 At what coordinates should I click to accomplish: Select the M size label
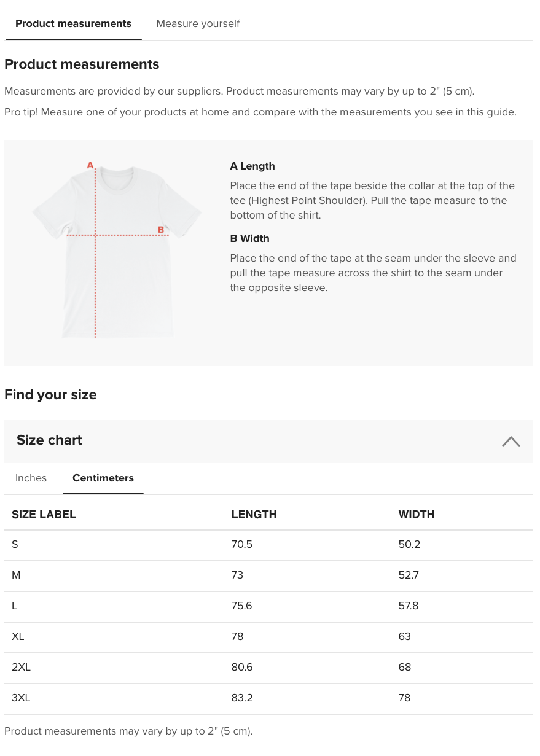(16, 575)
